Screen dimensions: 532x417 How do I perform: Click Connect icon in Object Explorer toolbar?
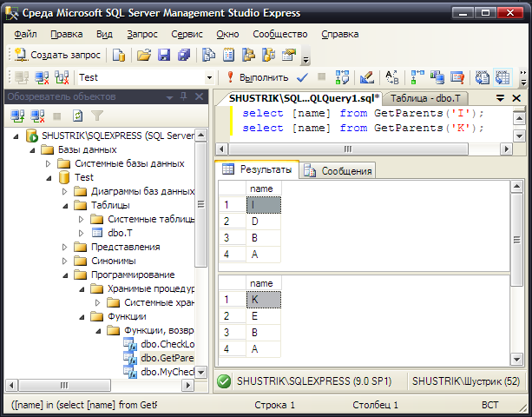tap(17, 116)
